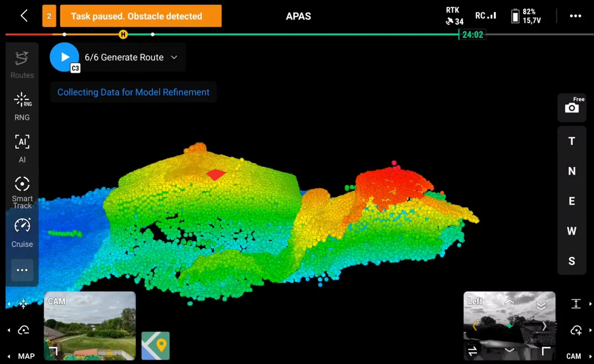This screenshot has height=364, width=594.
Task: Tap the yellow H home point marker on the battery bar
Action: click(123, 35)
